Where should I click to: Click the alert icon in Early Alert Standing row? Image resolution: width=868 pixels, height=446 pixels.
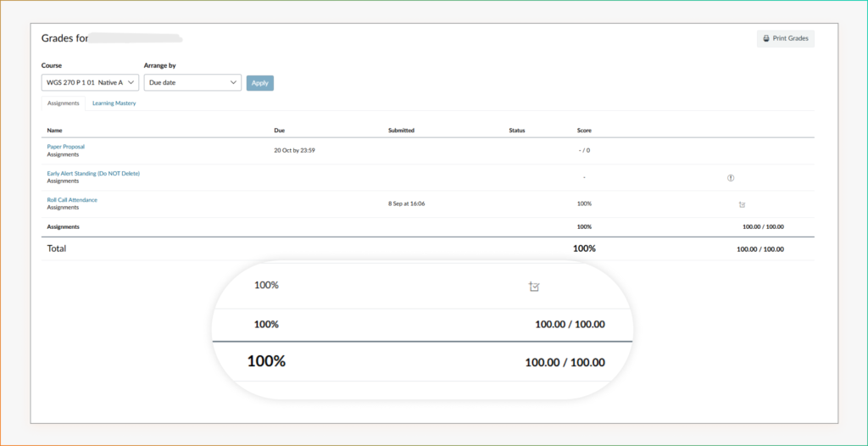731,177
